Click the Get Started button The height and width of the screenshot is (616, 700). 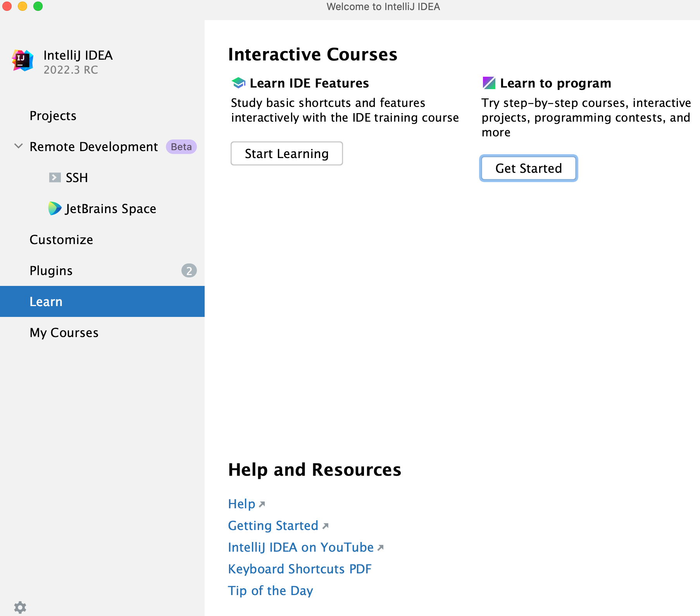[529, 168]
